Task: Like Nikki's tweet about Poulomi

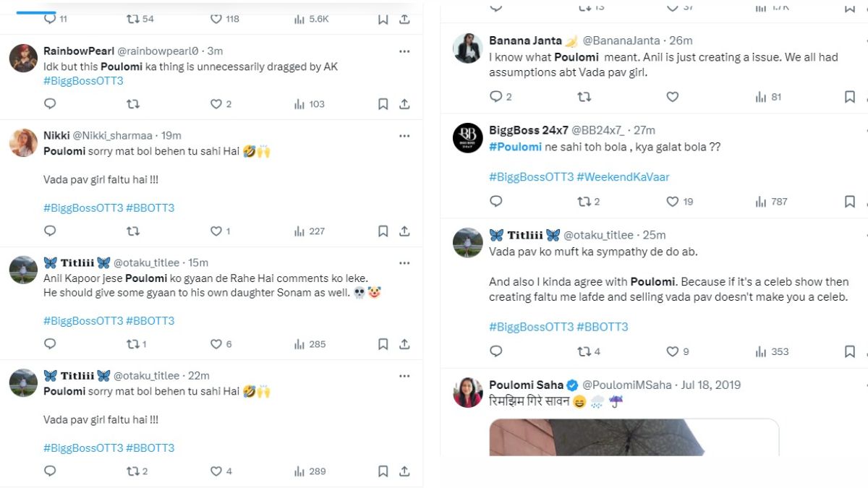Action: click(216, 231)
